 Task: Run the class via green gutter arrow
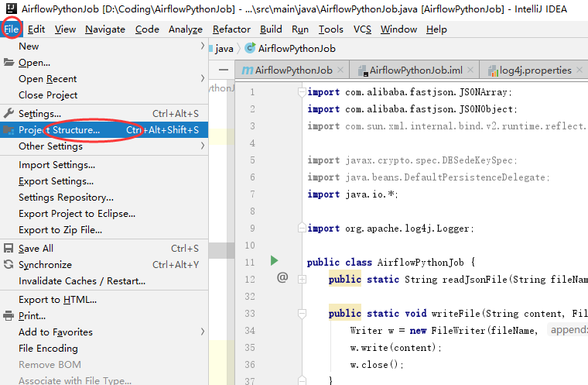point(275,261)
